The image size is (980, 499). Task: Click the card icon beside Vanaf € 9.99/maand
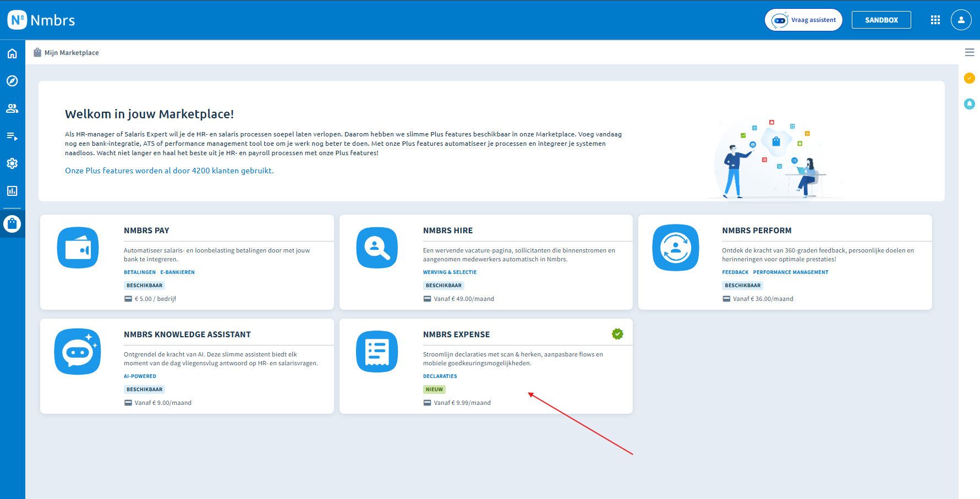[427, 403]
